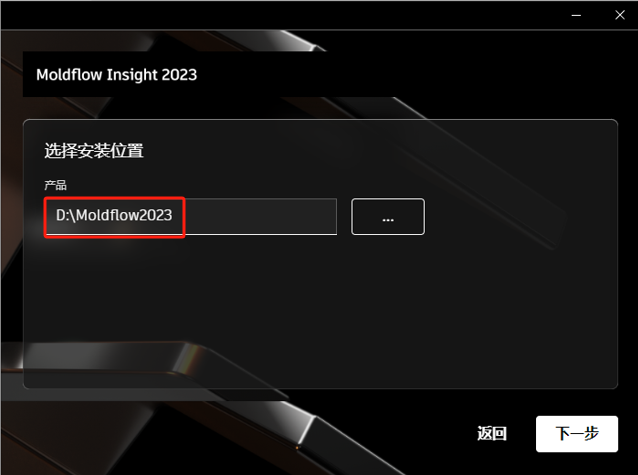Screen dimensions: 638x475
Task: Close the Moldflow installer window
Action: [620, 15]
